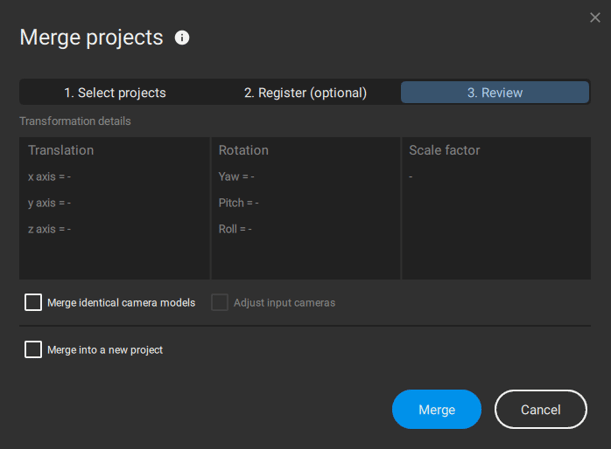Viewport: 611px width, 449px height.
Task: Close the Merge projects dialog
Action: (595, 17)
